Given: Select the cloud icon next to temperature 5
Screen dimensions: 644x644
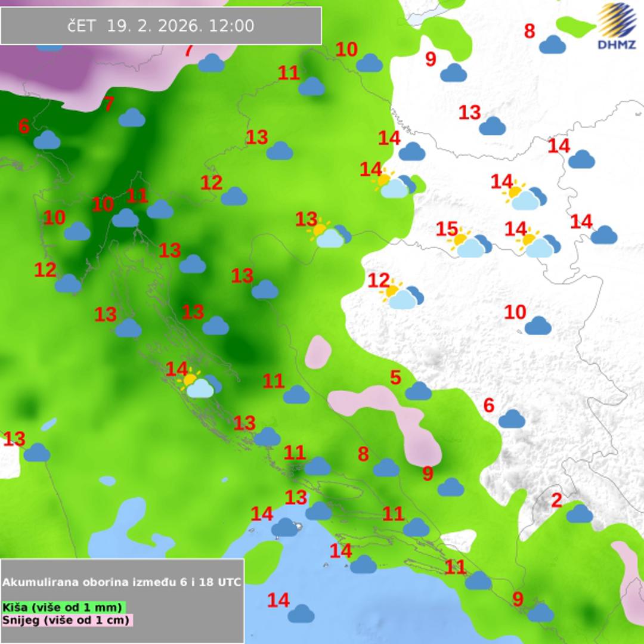Looking at the screenshot, I should tap(418, 391).
